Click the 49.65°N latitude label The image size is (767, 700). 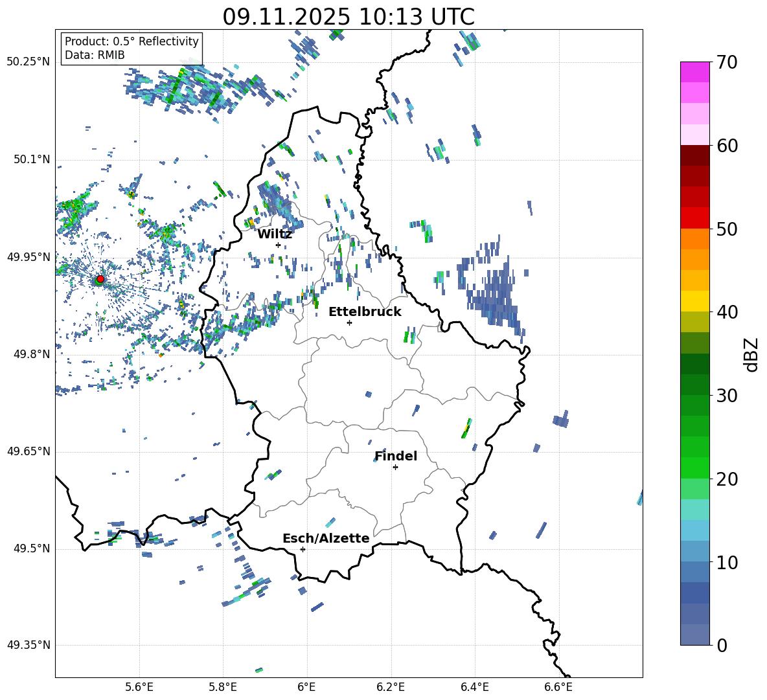point(29,451)
